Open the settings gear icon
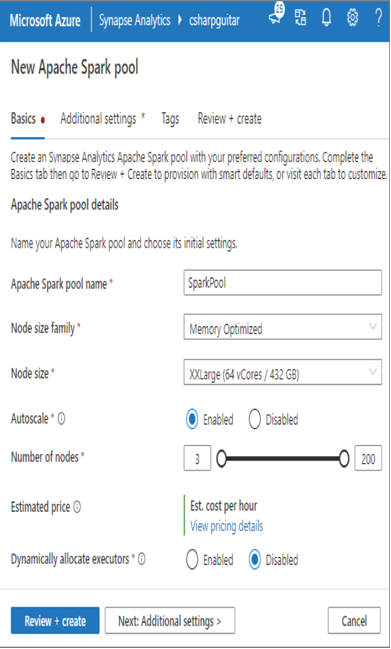Viewport: 391px width, 649px height. pyautogui.click(x=352, y=18)
